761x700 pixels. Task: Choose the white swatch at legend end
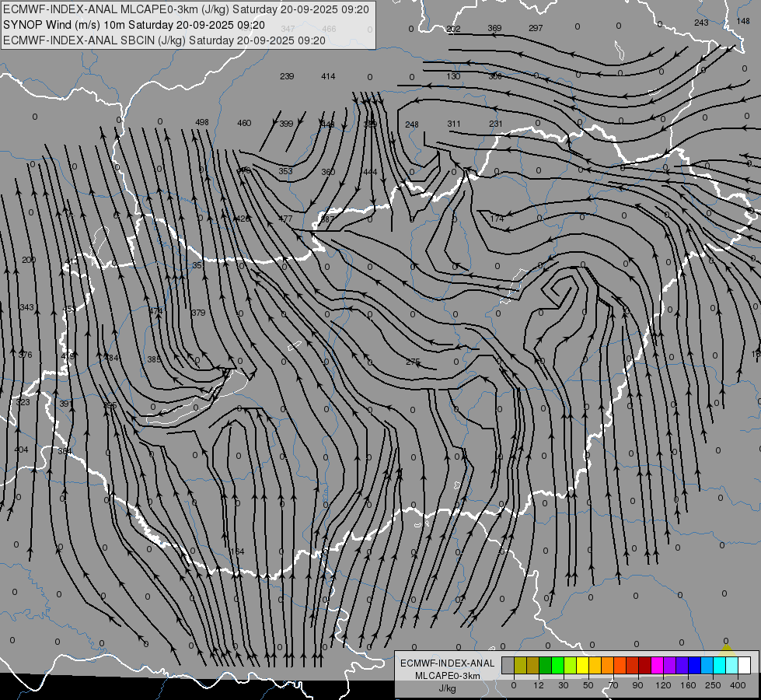pos(745,666)
